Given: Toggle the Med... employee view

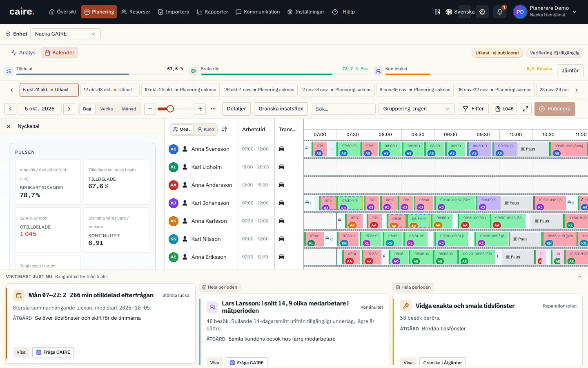Looking at the screenshot, I should (182, 130).
